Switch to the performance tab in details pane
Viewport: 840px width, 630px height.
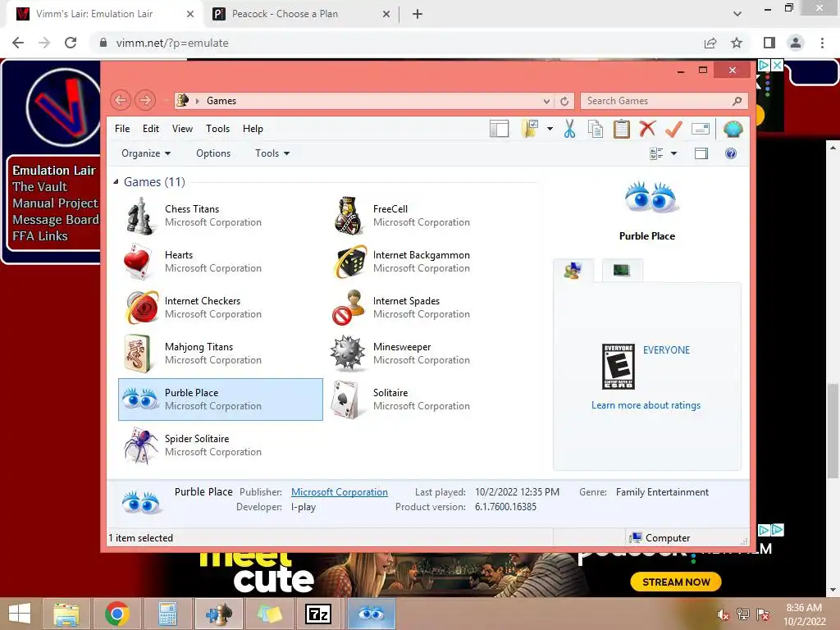click(622, 270)
